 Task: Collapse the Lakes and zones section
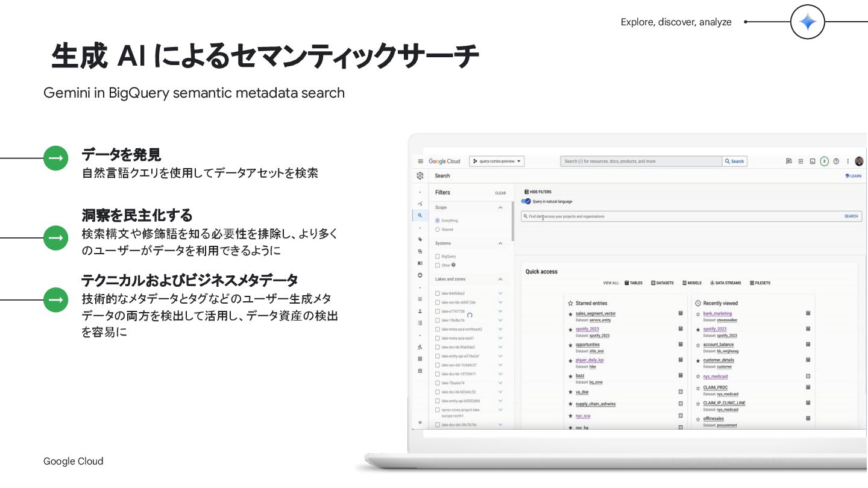[x=500, y=280]
